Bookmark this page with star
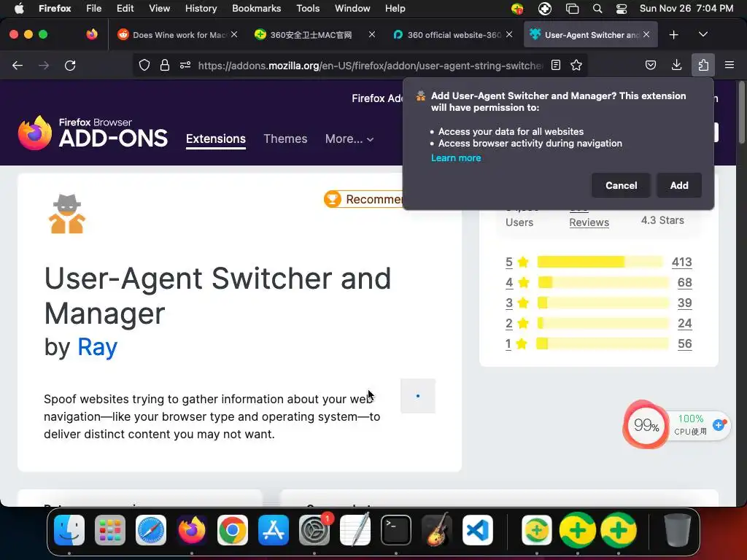 pos(576,65)
